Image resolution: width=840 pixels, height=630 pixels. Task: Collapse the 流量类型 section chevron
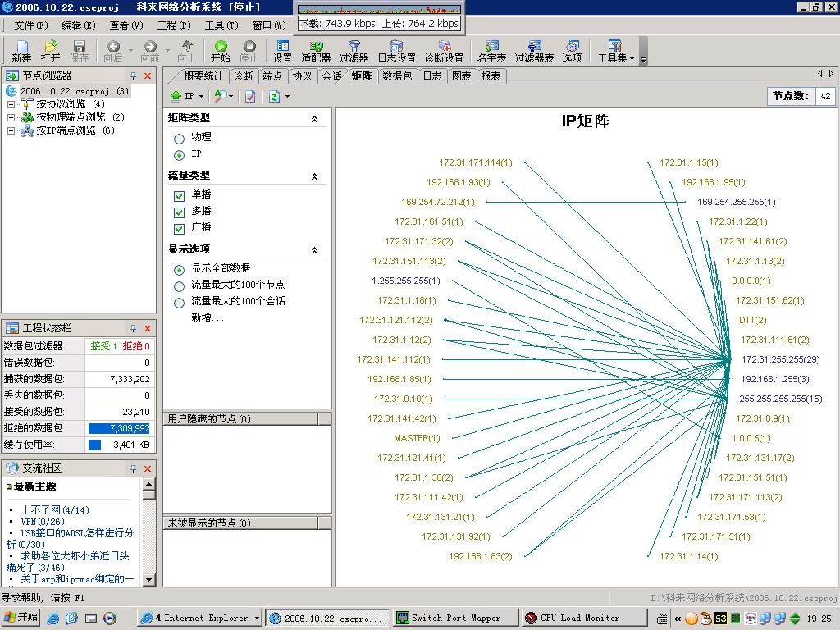coord(314,176)
